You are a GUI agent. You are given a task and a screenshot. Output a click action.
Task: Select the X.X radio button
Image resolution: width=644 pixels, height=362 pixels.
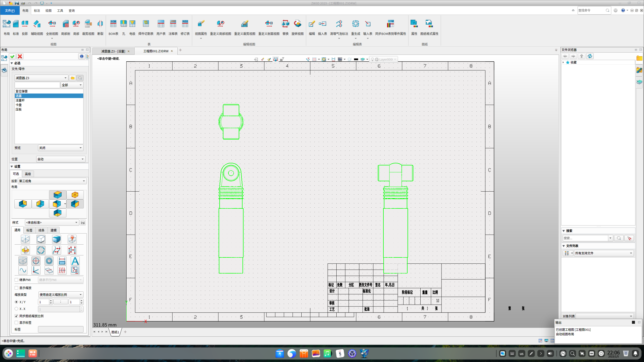point(17,309)
